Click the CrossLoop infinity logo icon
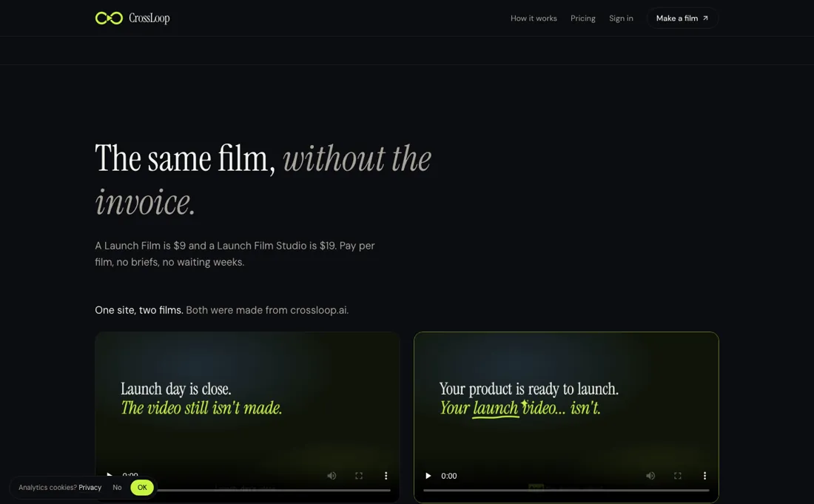Image resolution: width=814 pixels, height=504 pixels. [x=109, y=19]
